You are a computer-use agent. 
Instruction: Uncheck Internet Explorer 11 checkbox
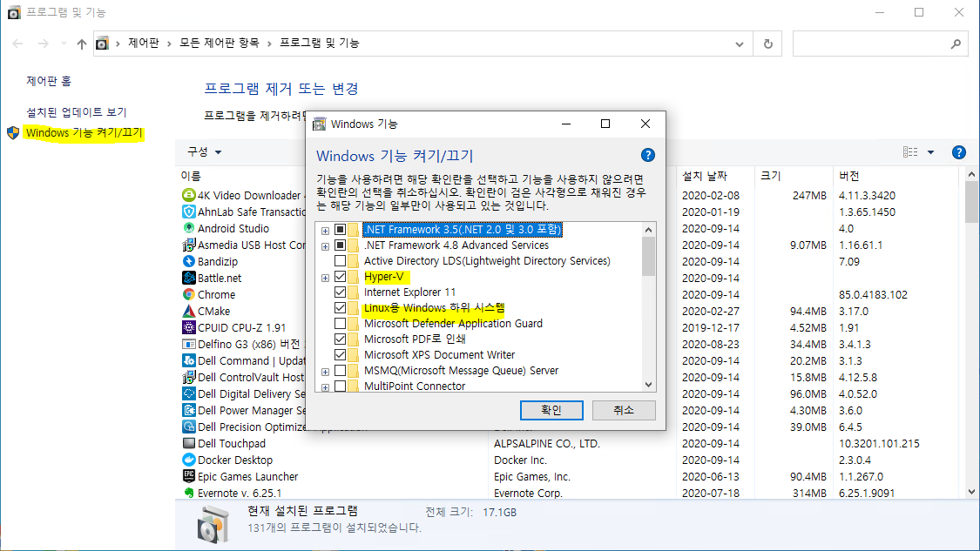click(340, 292)
